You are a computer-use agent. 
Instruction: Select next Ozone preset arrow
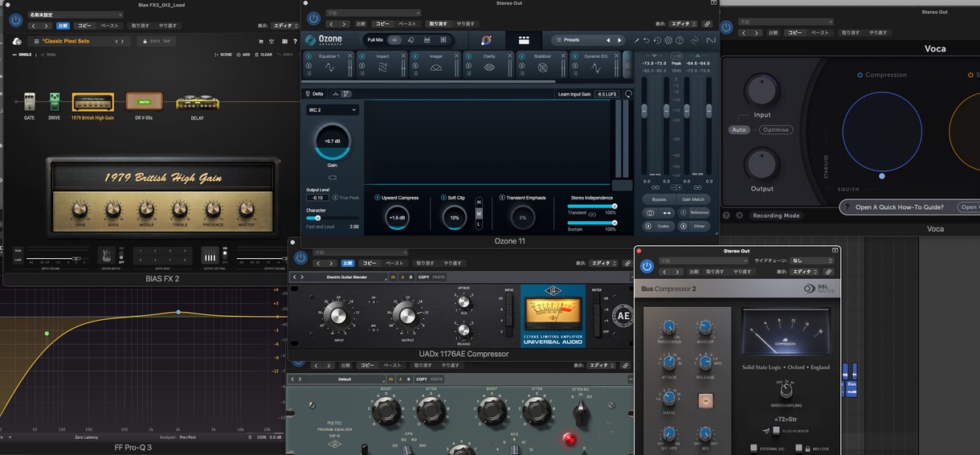click(x=619, y=40)
